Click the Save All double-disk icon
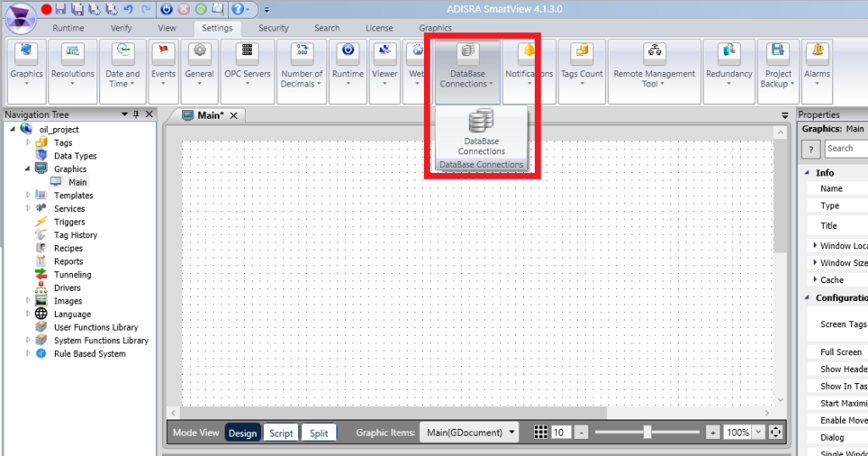Image resolution: width=868 pixels, height=456 pixels. click(77, 8)
